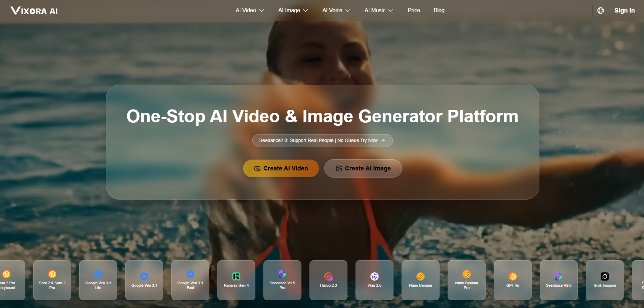The width and height of the screenshot is (644, 308).
Task: Click the Runway Gen-4 label
Action: tap(236, 285)
